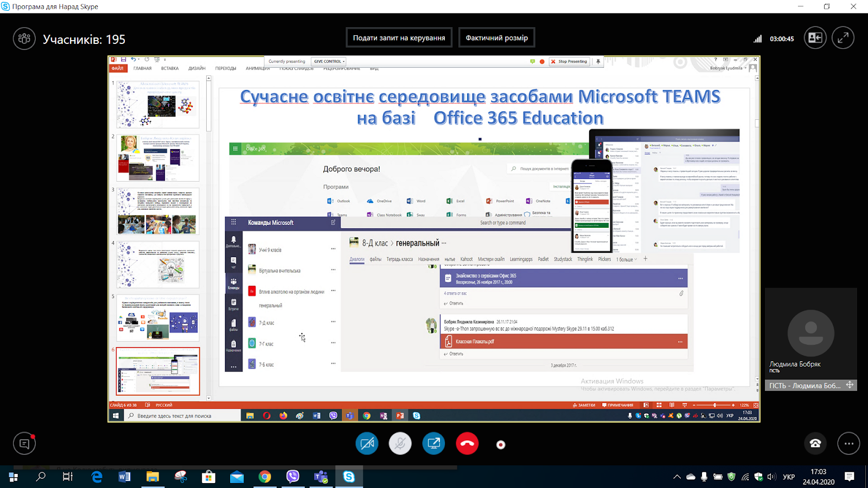The width and height of the screenshot is (868, 488).
Task: Open the action center notification icon
Action: pos(850,477)
